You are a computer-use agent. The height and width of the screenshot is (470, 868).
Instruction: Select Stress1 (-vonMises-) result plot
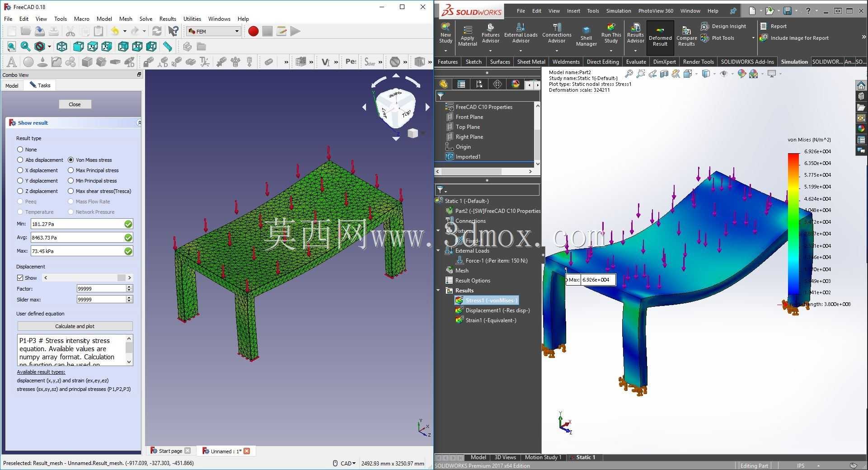pyautogui.click(x=487, y=301)
